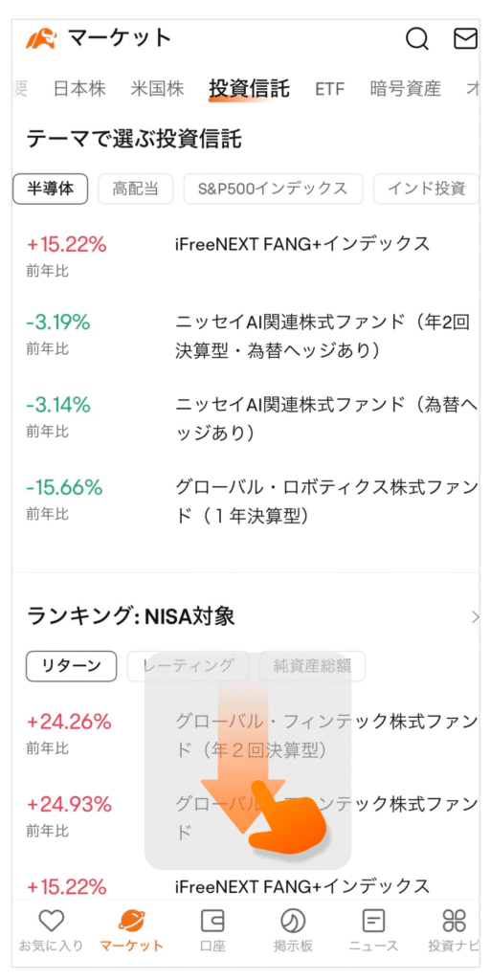Switch to the 暗号資産 tab
Viewport: 490px width, 980px height.
point(406,89)
